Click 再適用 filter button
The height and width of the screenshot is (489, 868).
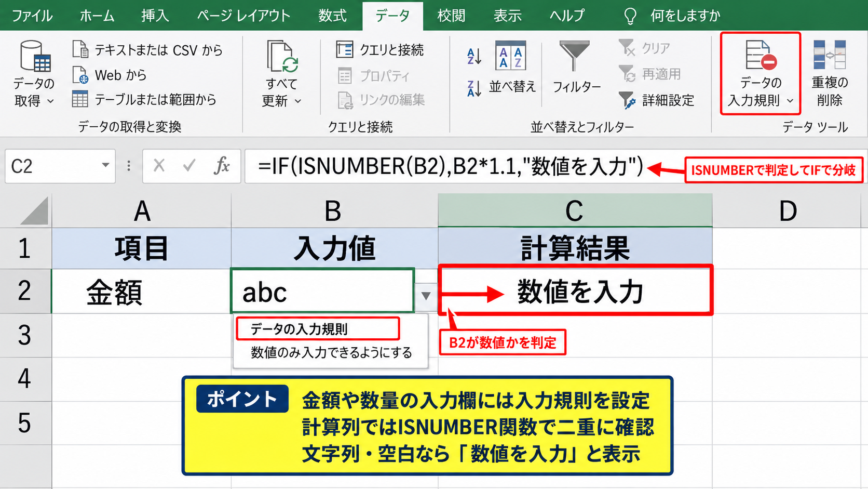click(x=649, y=74)
